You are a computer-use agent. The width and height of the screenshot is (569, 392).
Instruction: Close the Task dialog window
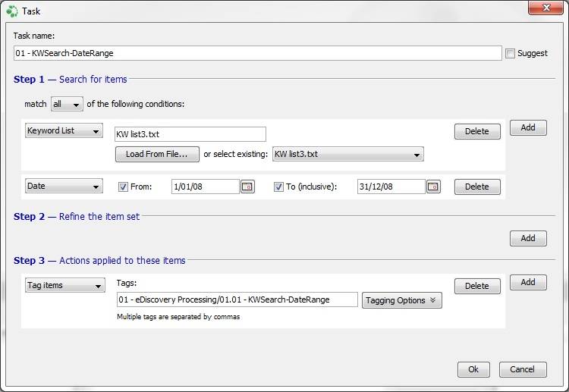click(545, 8)
